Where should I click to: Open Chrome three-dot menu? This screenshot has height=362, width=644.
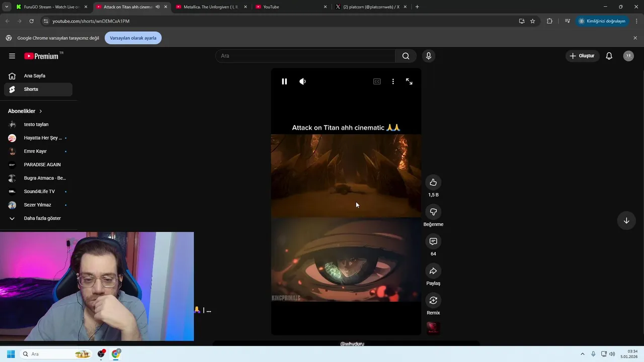(636, 21)
